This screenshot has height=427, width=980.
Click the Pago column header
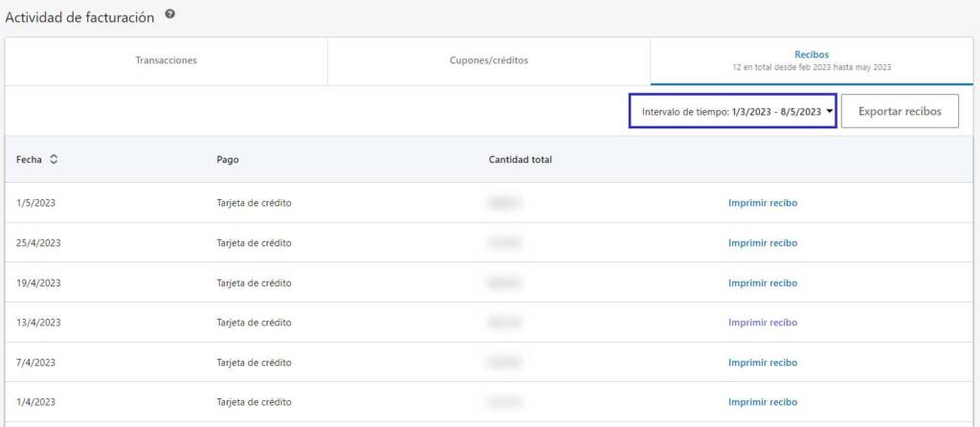228,159
